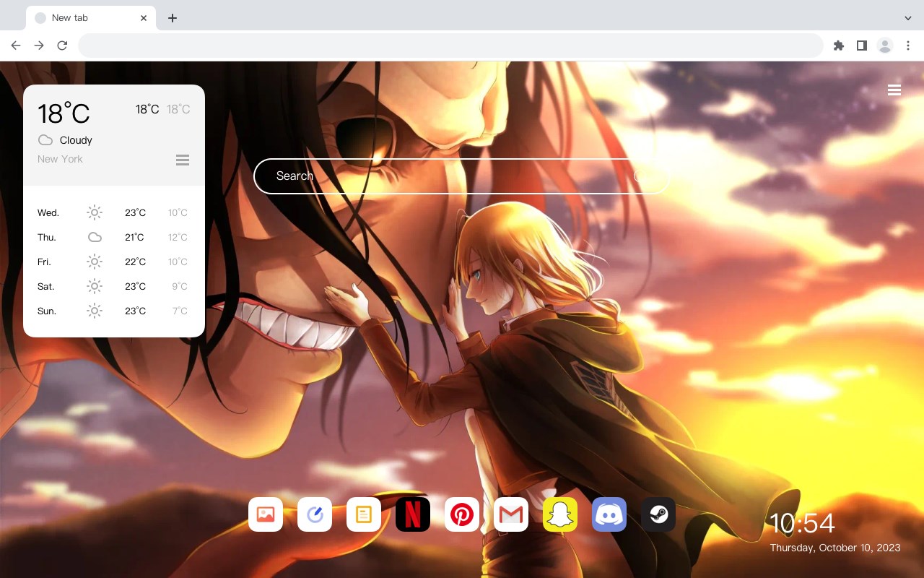Click the Wed. forecast day label
The image size is (924, 578).
pos(48,212)
